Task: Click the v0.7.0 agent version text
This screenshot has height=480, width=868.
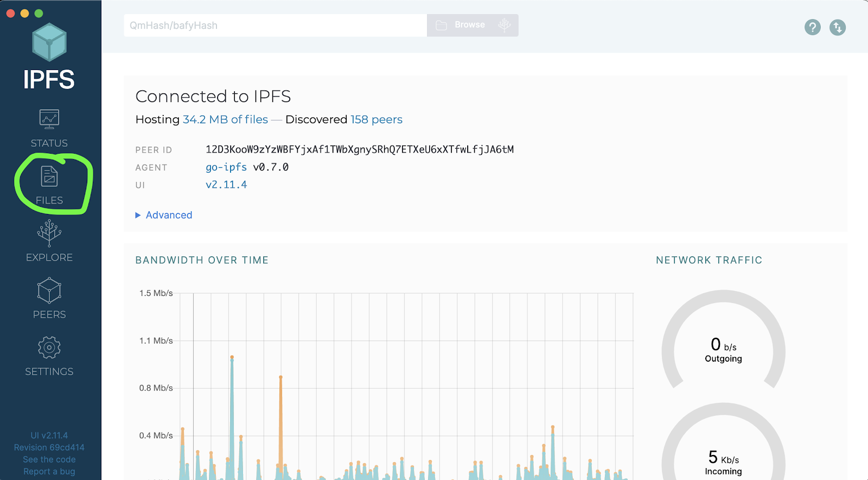Action: [x=271, y=167]
